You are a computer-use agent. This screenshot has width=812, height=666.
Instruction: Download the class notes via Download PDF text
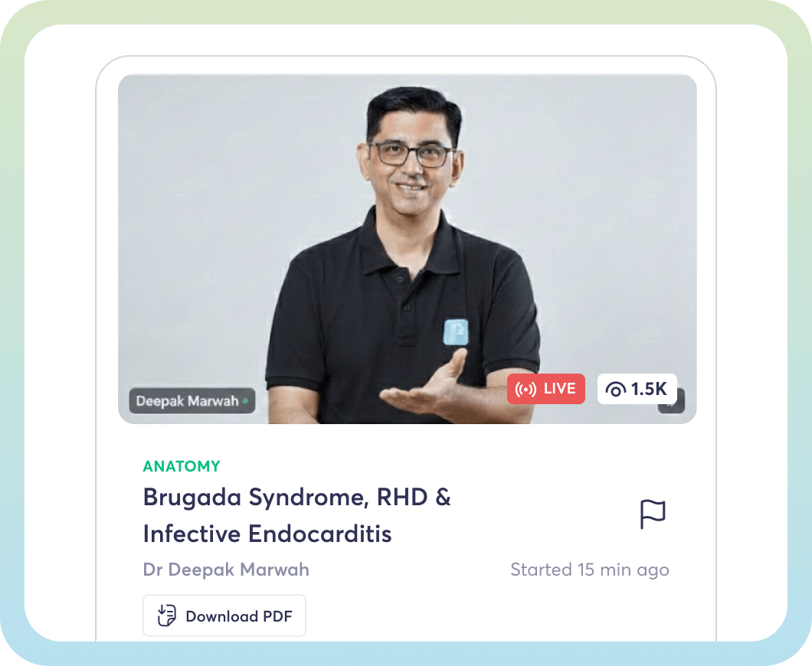point(239,616)
